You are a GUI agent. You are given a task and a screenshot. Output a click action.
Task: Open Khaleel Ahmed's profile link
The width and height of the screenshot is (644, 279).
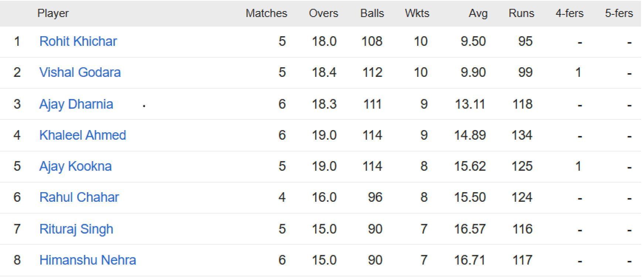click(82, 135)
